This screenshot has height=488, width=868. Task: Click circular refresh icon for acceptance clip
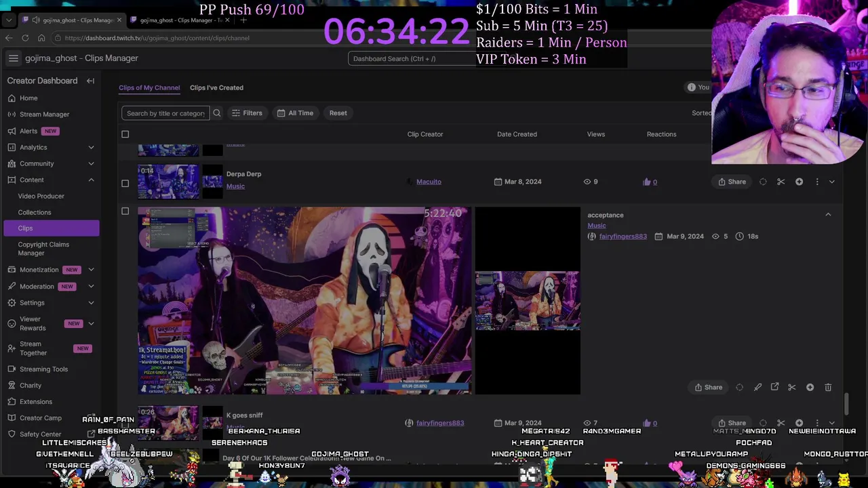coord(740,388)
